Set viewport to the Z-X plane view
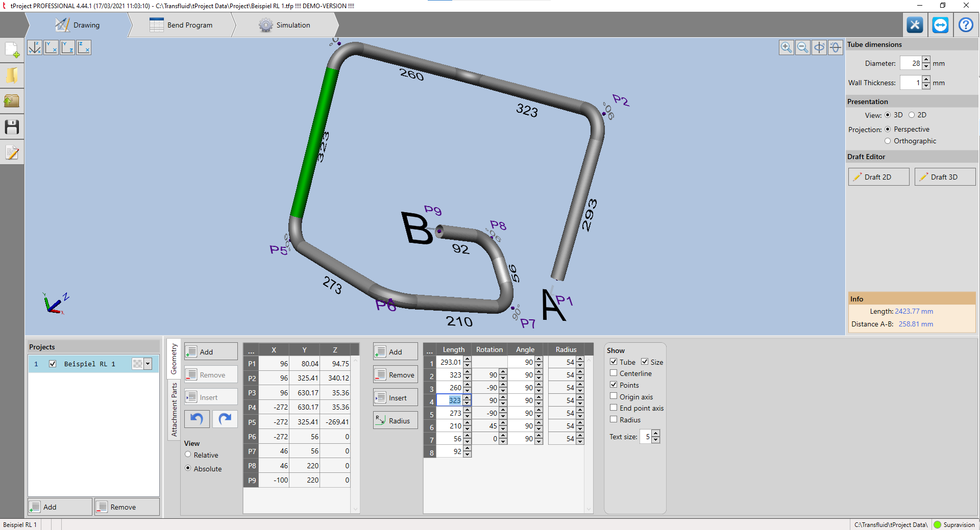 (84, 47)
